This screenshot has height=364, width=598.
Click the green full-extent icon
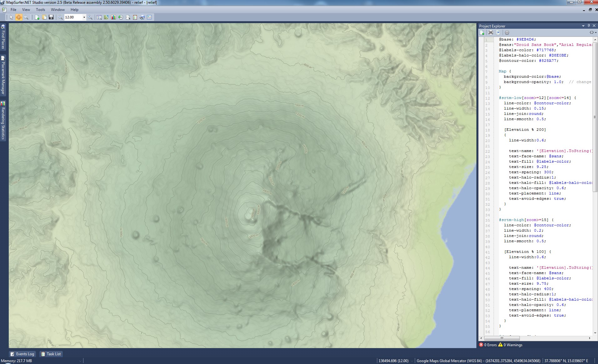tap(106, 17)
